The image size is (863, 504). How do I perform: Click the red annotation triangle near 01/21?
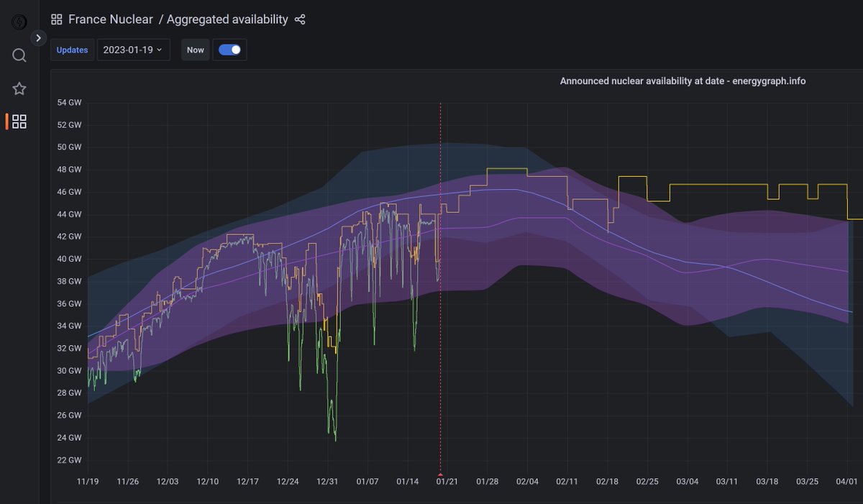point(440,475)
